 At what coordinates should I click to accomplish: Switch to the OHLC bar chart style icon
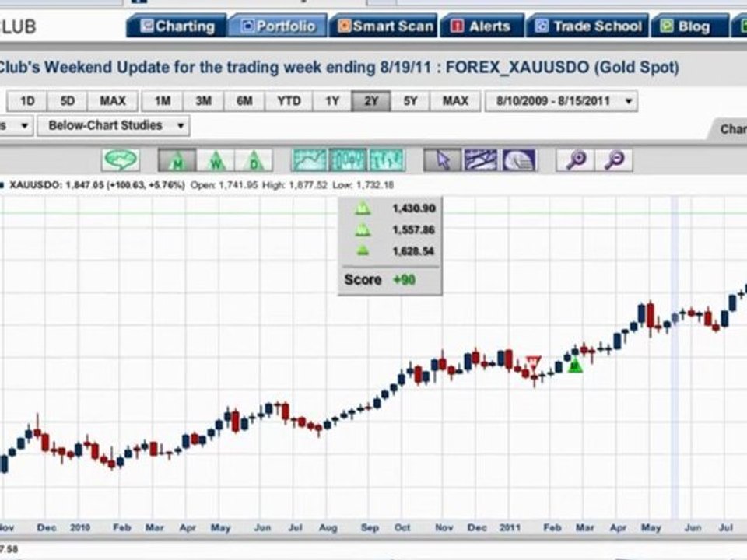click(386, 160)
